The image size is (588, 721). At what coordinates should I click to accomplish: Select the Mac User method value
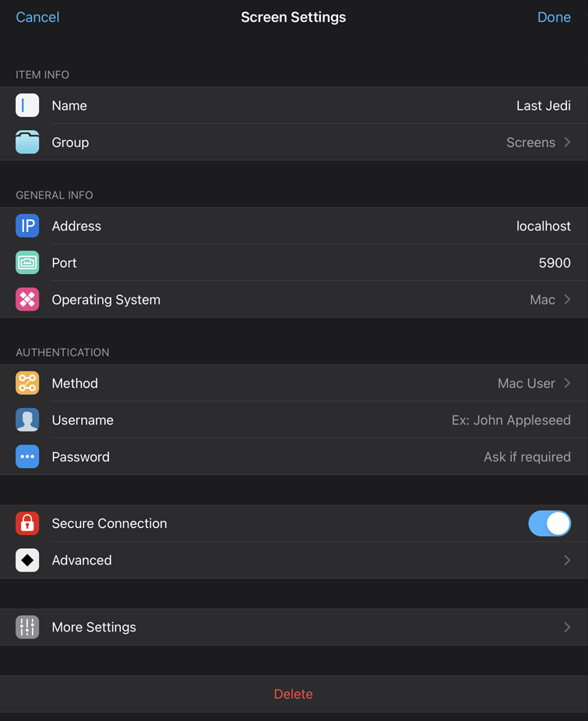526,384
